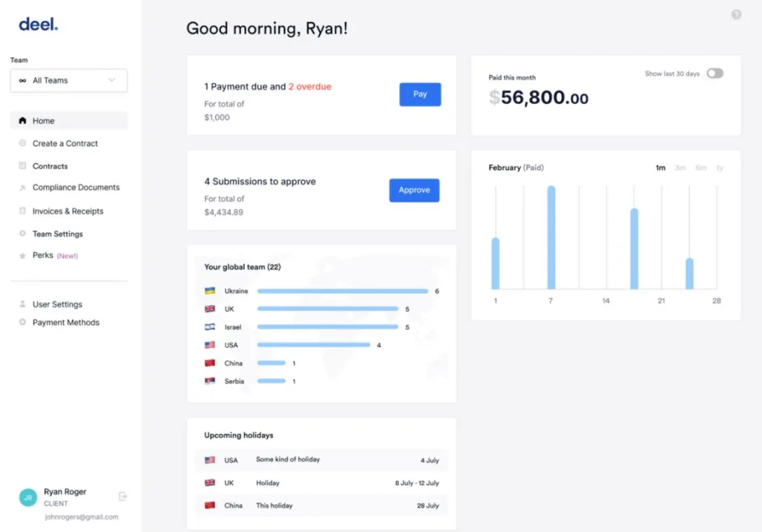Switch chart range to 6m
Screen dimensions: 762x532
point(700,168)
